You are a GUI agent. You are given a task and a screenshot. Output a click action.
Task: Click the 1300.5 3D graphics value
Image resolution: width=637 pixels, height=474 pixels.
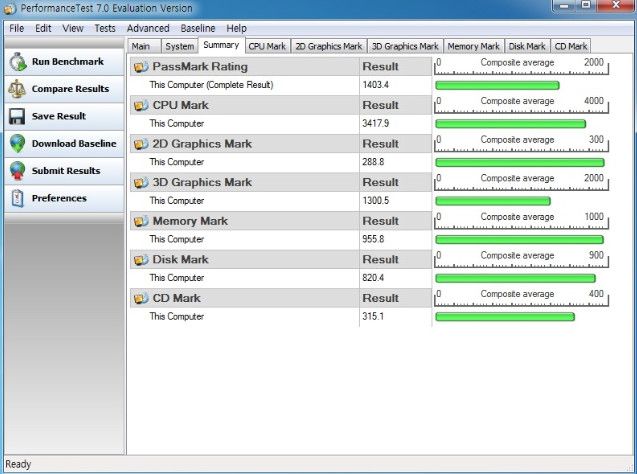pyautogui.click(x=375, y=201)
